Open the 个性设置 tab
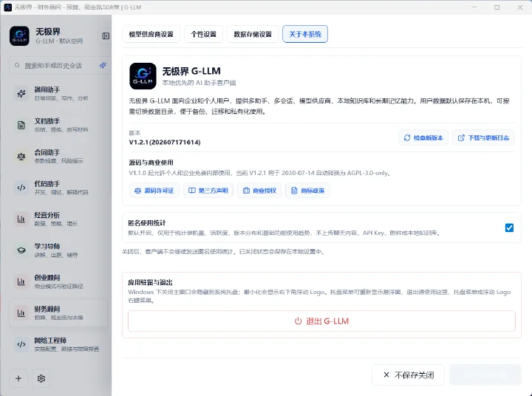The image size is (532, 396). [x=204, y=34]
